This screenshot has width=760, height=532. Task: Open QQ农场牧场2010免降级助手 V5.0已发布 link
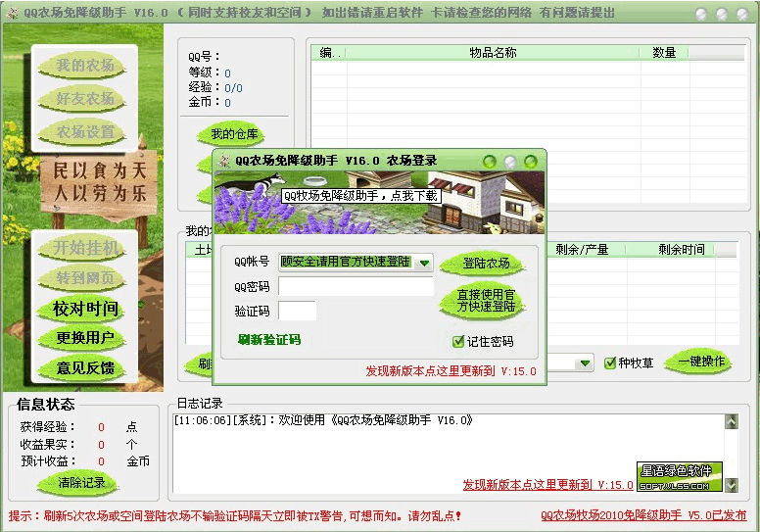click(643, 515)
